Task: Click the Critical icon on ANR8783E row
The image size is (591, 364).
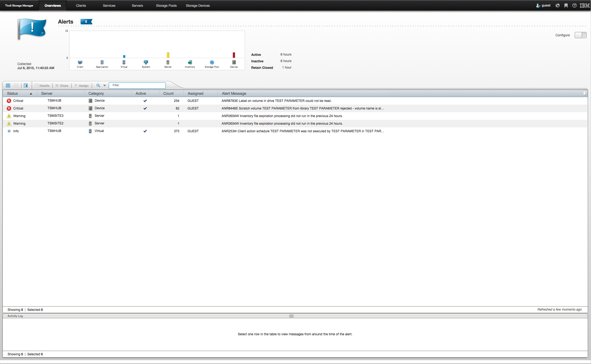Action: 9,101
